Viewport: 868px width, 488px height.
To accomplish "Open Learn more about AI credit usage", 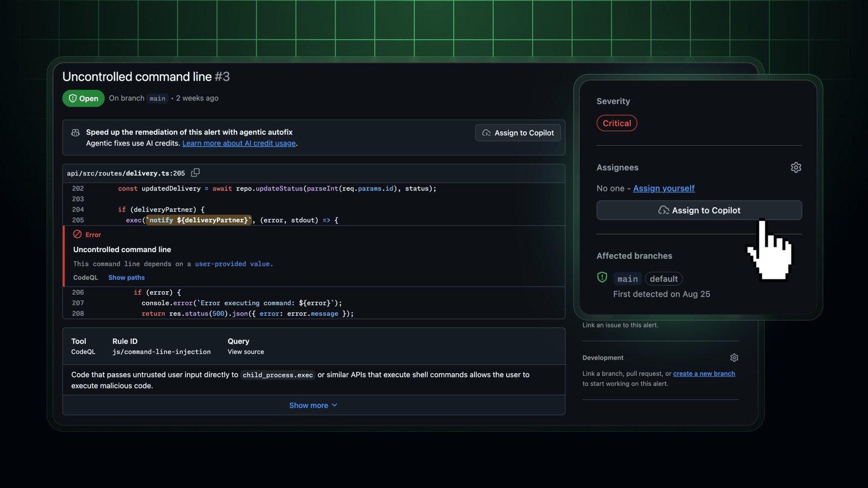I will [x=239, y=143].
